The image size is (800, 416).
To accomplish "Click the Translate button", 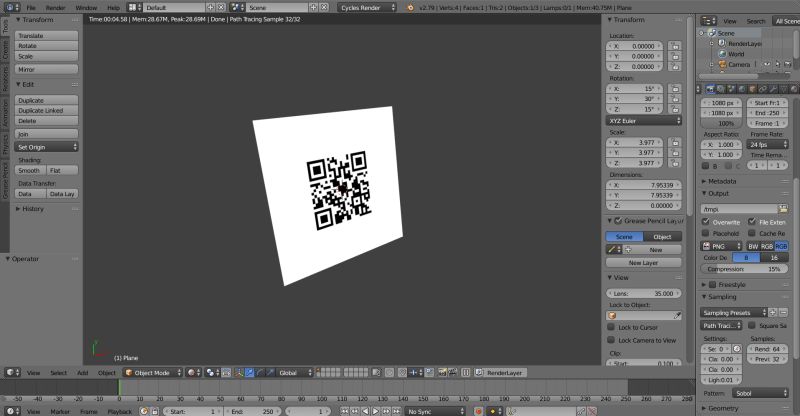I will tap(46, 36).
